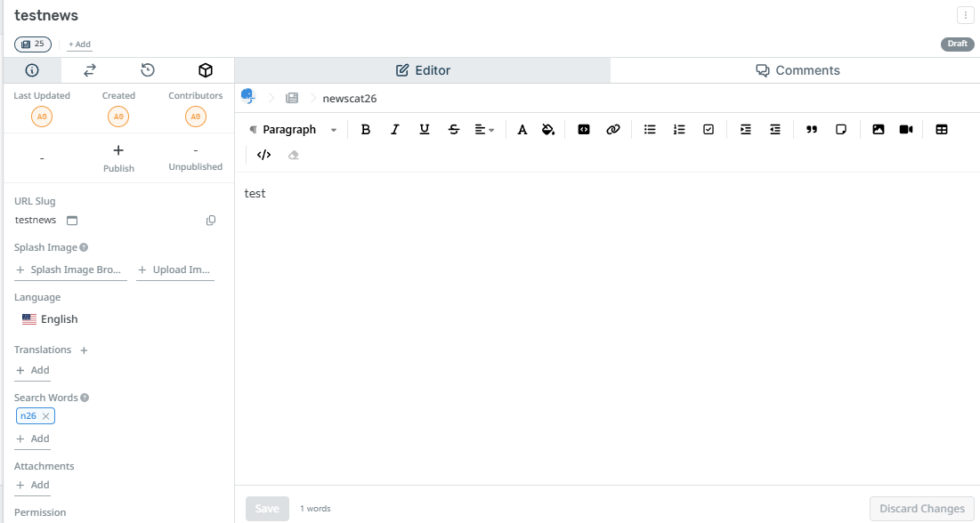Open the text alignment dropdown
This screenshot has width=980, height=523.
(x=484, y=130)
